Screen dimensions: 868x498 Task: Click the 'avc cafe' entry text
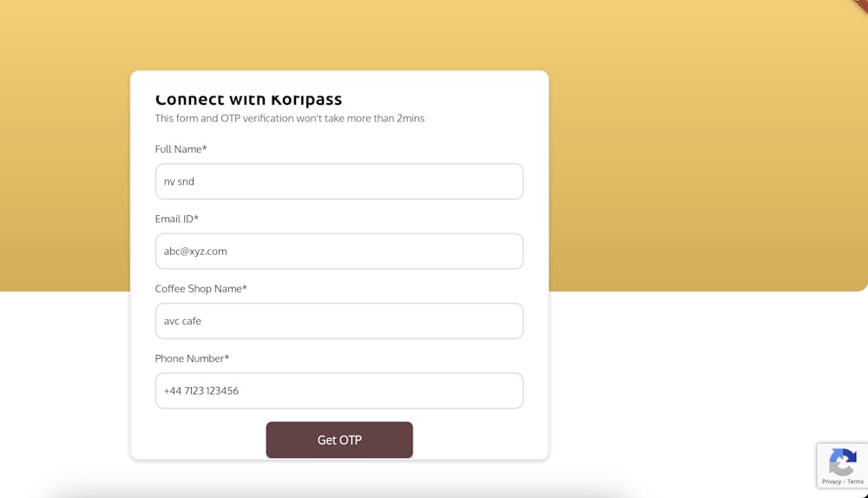coord(182,321)
